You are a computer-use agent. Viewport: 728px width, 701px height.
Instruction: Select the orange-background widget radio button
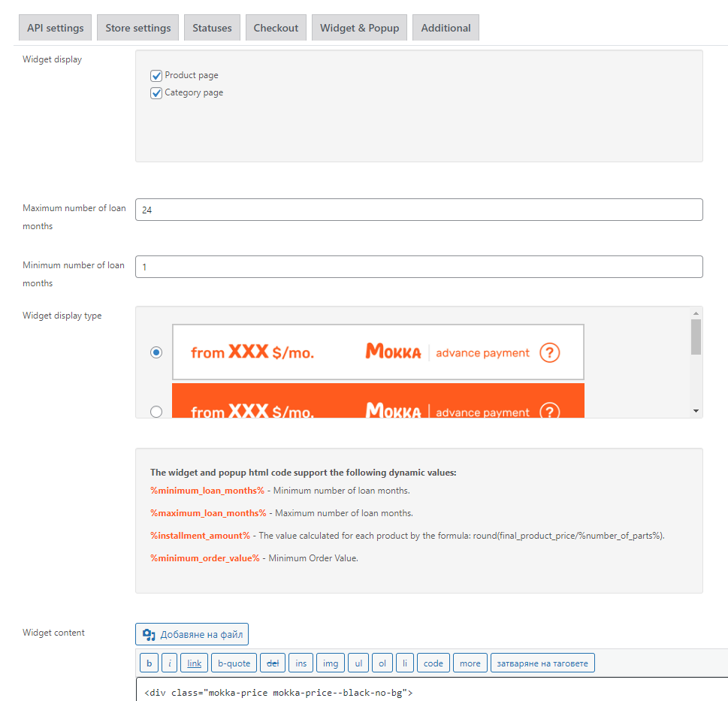pyautogui.click(x=156, y=412)
